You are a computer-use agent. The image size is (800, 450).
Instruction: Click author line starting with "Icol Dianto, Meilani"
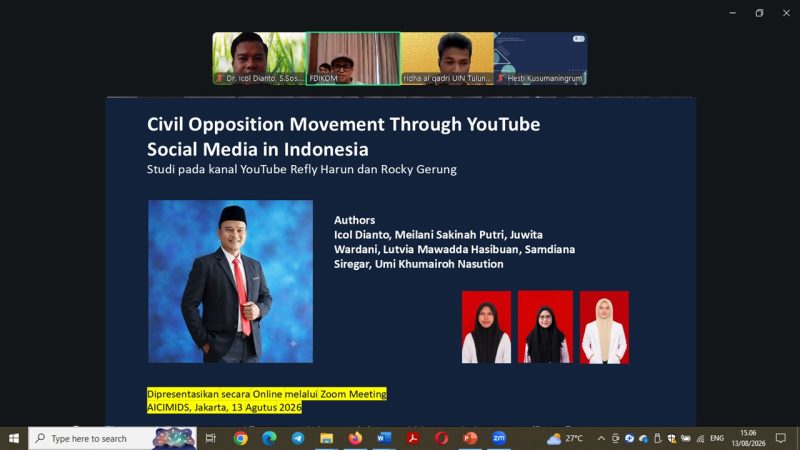pyautogui.click(x=438, y=235)
